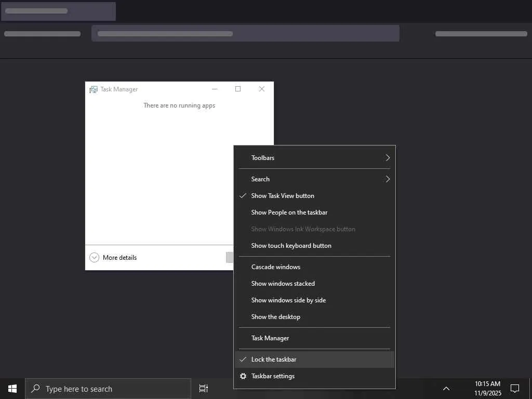
Task: Click the Task Manager title bar icon
Action: click(x=94, y=89)
